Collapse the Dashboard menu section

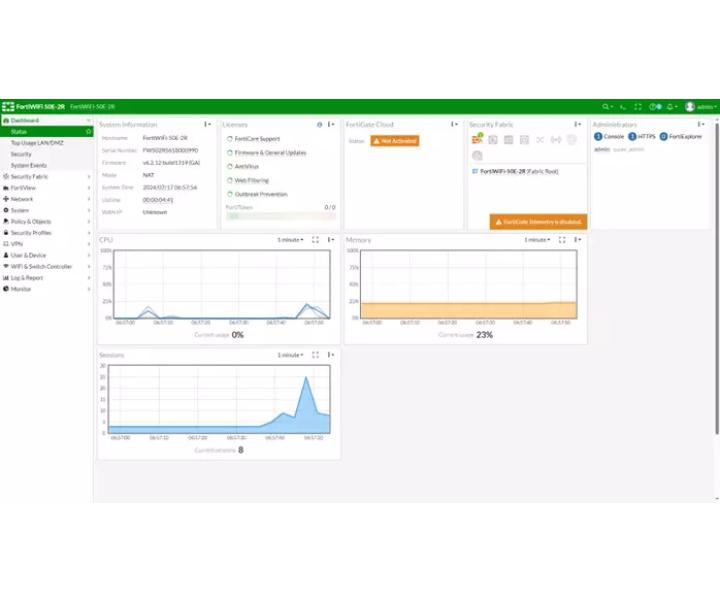[x=46, y=120]
